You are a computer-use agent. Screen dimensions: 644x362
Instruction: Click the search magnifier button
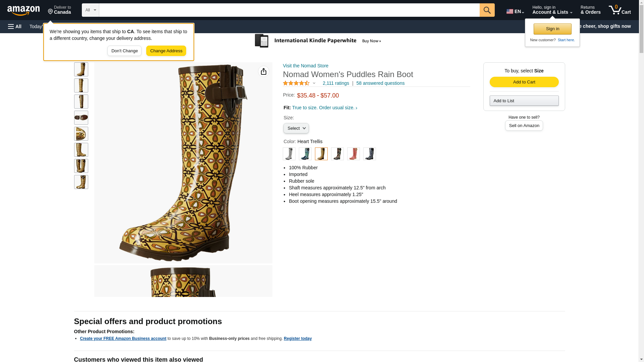pos(487,10)
